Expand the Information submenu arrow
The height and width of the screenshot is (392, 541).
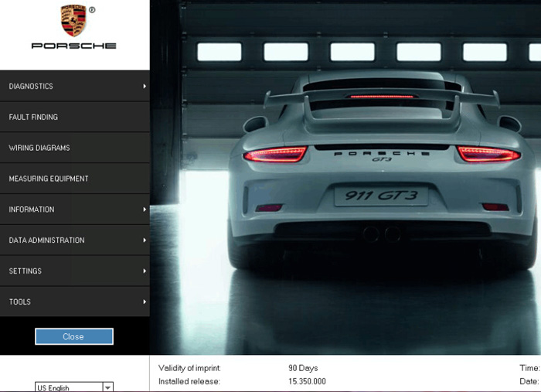click(x=145, y=209)
